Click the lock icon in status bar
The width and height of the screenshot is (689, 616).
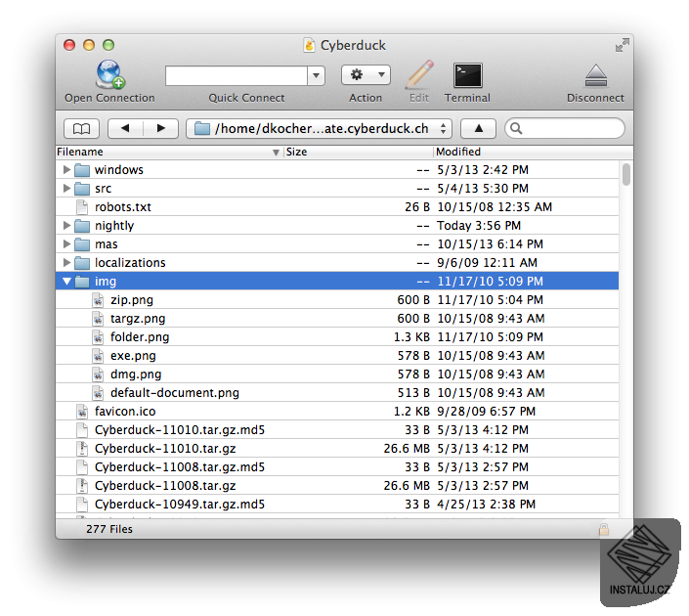point(604,529)
